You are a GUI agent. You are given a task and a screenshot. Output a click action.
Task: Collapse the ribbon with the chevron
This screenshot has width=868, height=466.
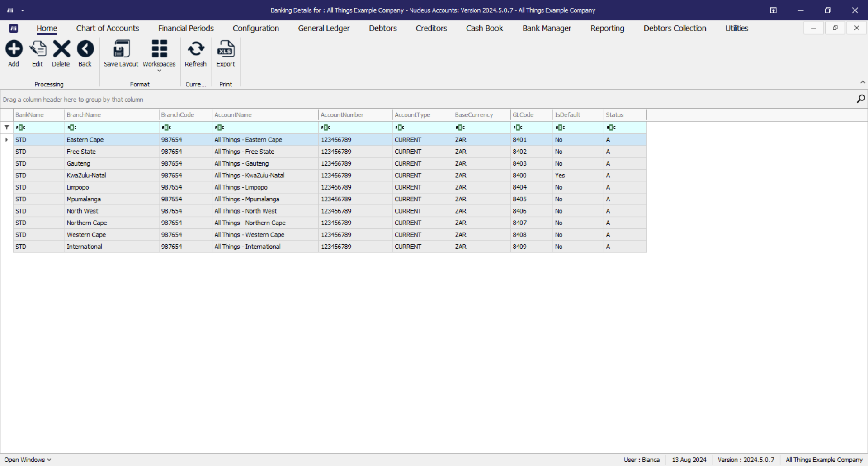(x=863, y=82)
